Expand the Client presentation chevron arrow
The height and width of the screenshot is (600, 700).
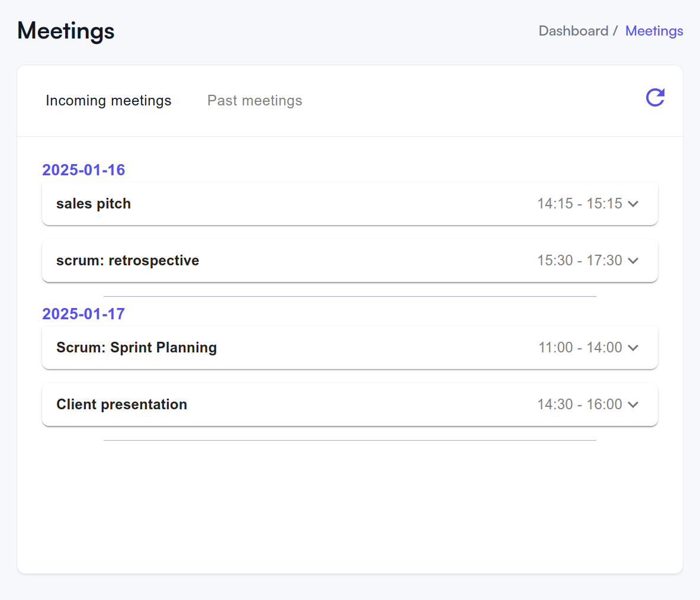click(x=633, y=405)
